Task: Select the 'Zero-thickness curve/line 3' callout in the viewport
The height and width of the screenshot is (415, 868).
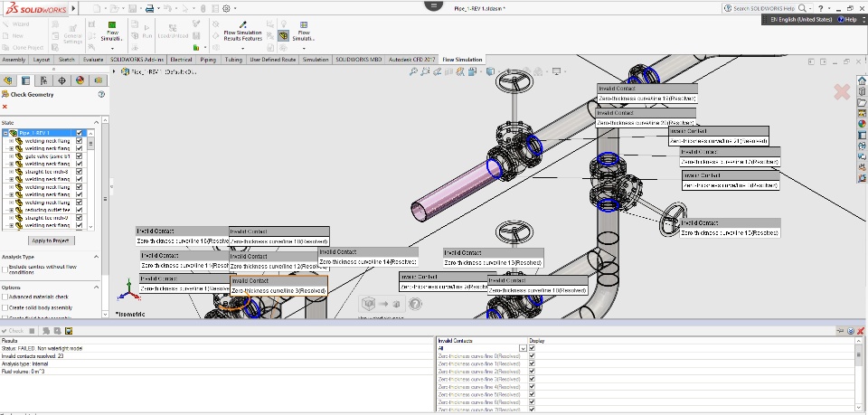Action: [279, 286]
